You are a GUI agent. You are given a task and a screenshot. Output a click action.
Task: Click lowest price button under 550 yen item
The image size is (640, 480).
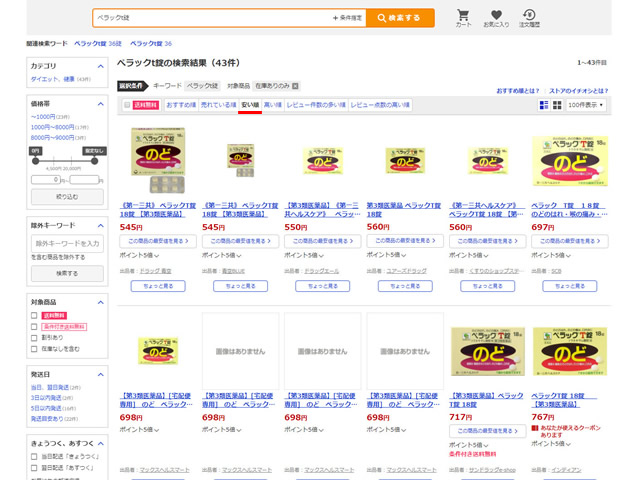[322, 241]
